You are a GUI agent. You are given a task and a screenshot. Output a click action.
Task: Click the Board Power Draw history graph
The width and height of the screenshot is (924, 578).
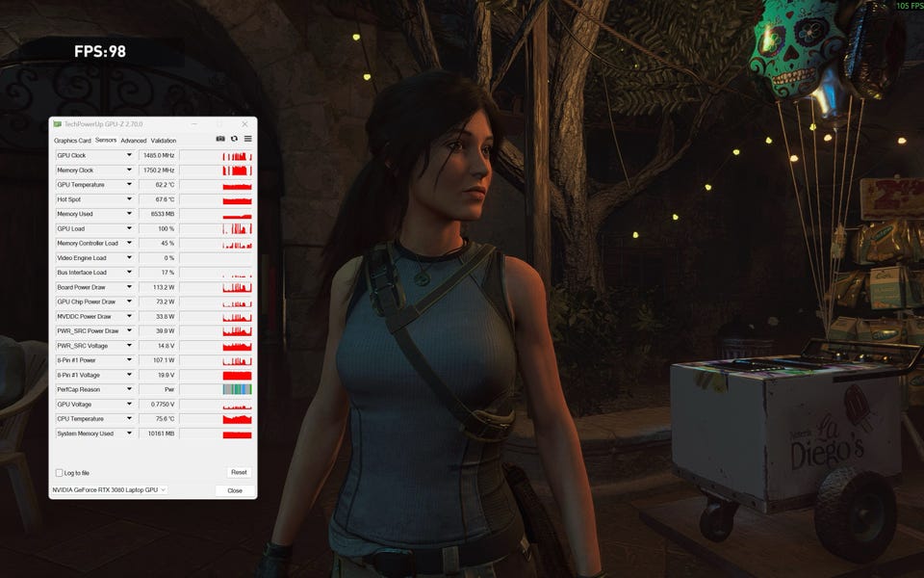[x=216, y=287]
